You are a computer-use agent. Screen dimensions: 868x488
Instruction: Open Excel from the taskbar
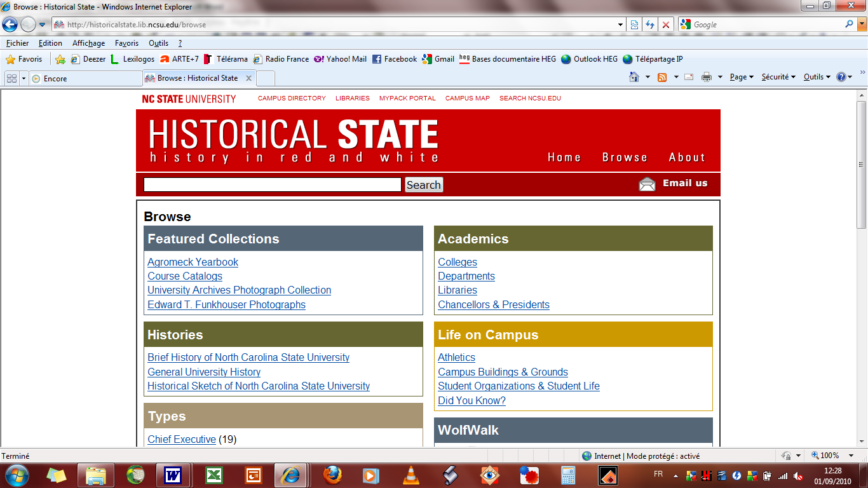click(x=213, y=475)
